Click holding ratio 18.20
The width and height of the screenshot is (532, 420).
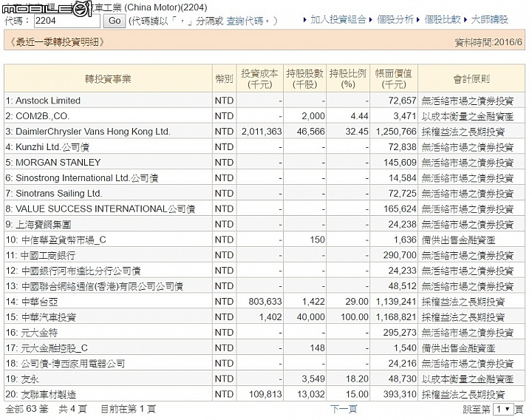[357, 379]
